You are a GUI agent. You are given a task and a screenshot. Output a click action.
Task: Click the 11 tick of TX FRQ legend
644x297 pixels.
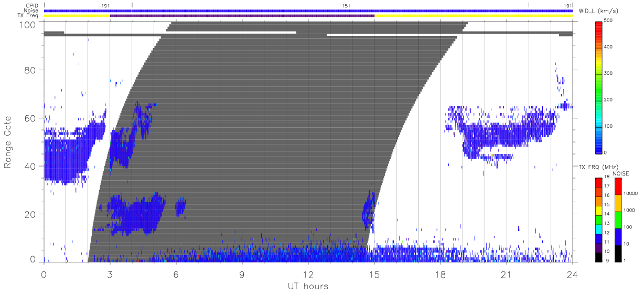[607, 242]
